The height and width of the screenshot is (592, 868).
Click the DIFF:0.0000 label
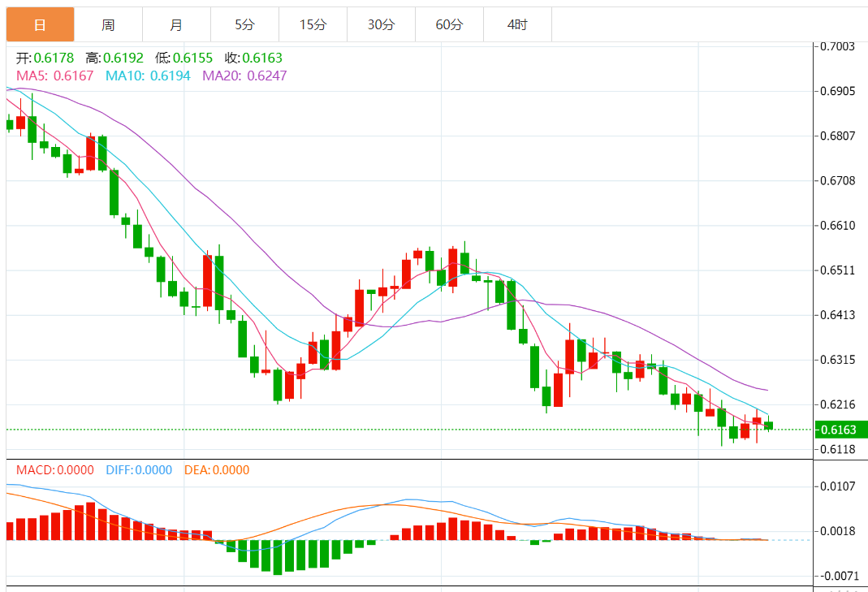(139, 470)
